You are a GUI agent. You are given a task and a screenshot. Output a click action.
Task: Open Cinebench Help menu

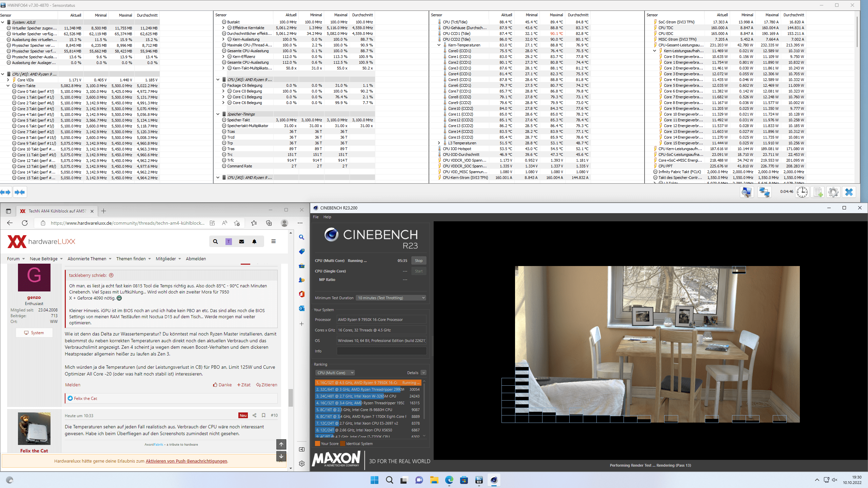tap(327, 217)
